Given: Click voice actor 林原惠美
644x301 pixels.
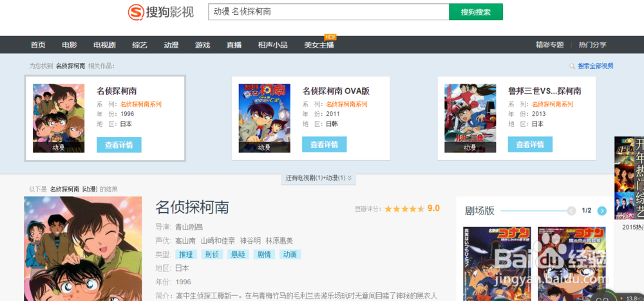Looking at the screenshot, I should coord(279,241).
